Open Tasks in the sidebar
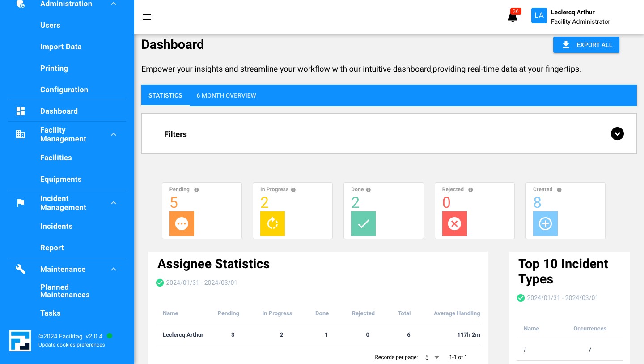The image size is (644, 364). tap(51, 313)
